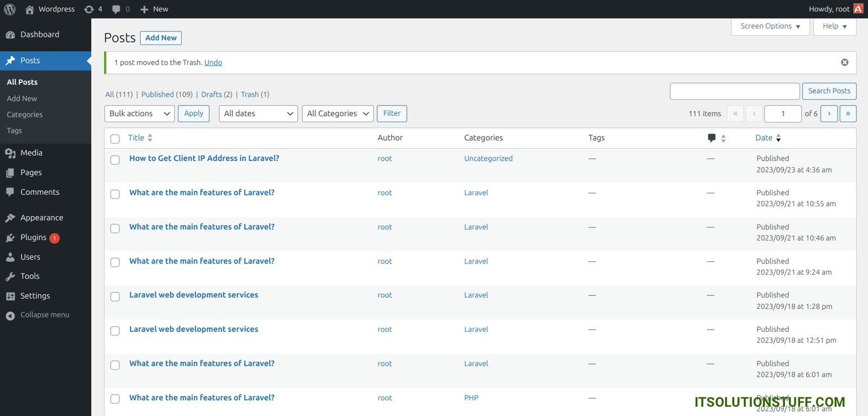This screenshot has height=416, width=868.
Task: Open the Appearance menu in sidebar
Action: tap(41, 218)
